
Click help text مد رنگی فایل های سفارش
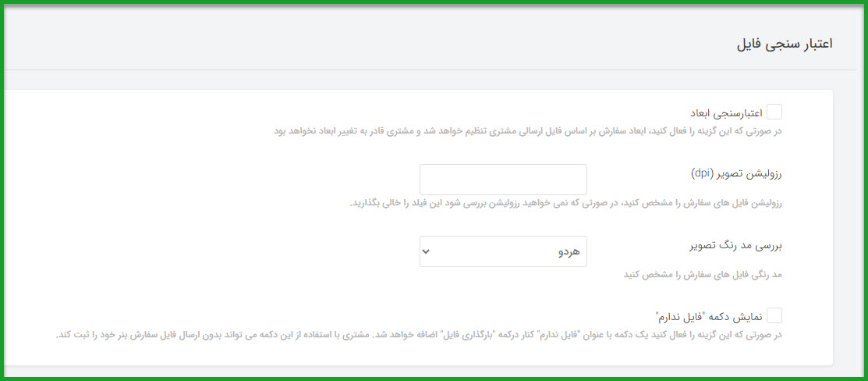point(701,275)
